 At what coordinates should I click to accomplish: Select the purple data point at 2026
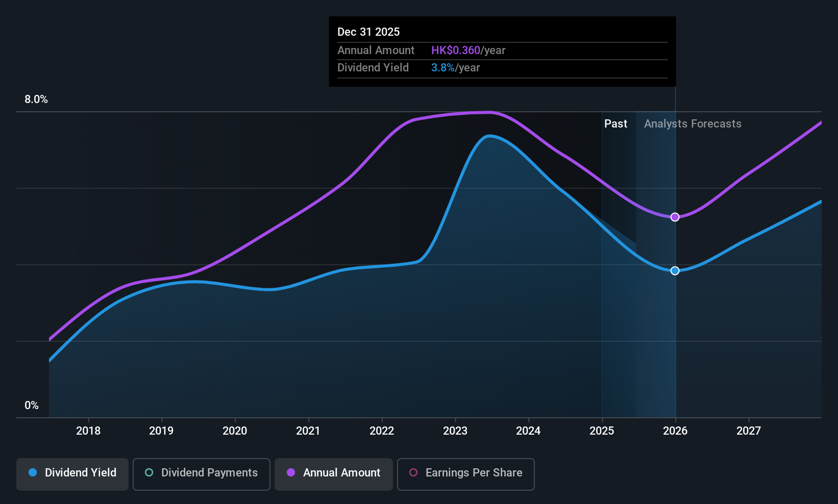click(x=675, y=217)
